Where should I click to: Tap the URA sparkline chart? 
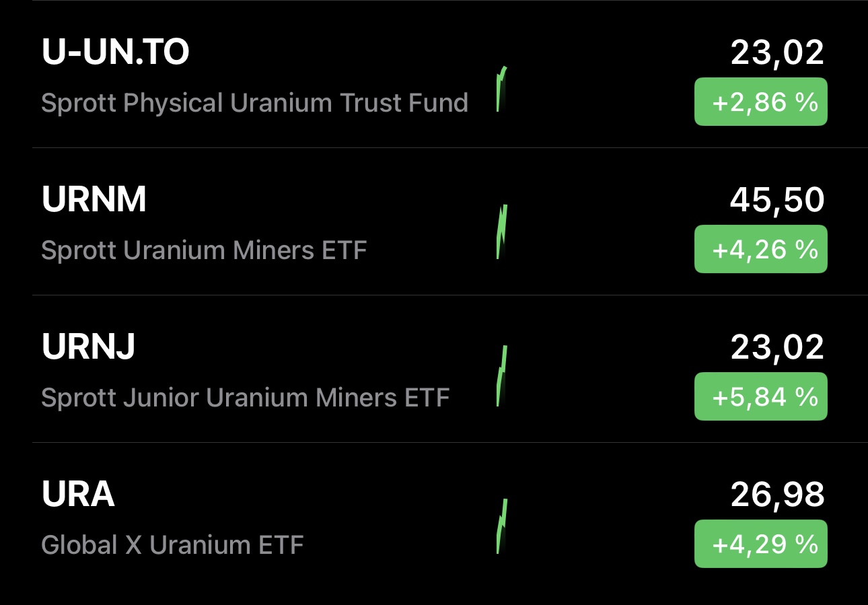click(501, 526)
